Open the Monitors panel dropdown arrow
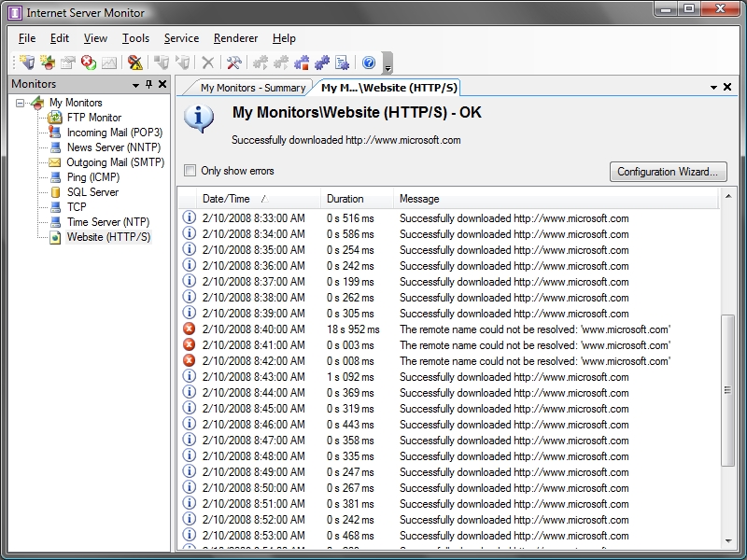The height and width of the screenshot is (560, 747). coord(135,85)
